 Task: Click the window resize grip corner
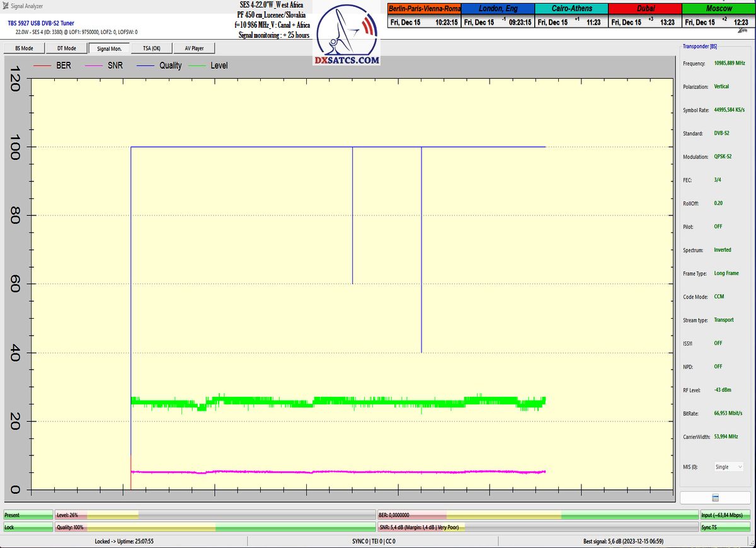752,544
